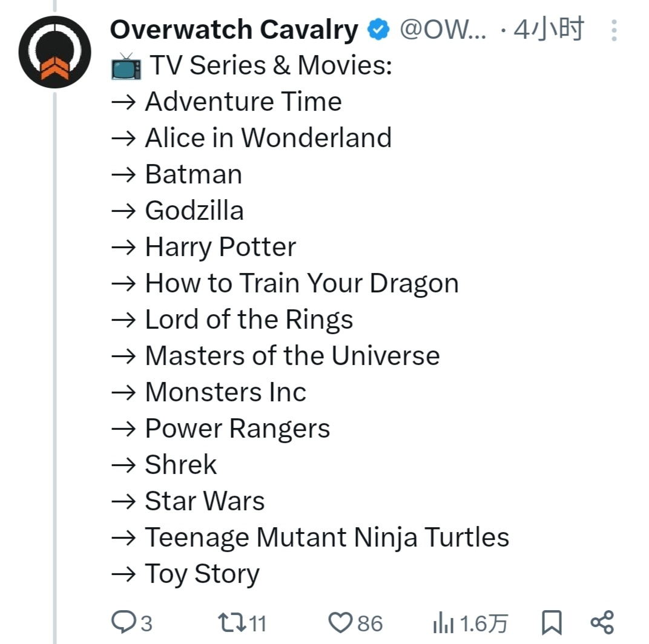The width and height of the screenshot is (649, 644).
Task: Click the "TV Series & Movies:" heading text
Action: coord(271,65)
